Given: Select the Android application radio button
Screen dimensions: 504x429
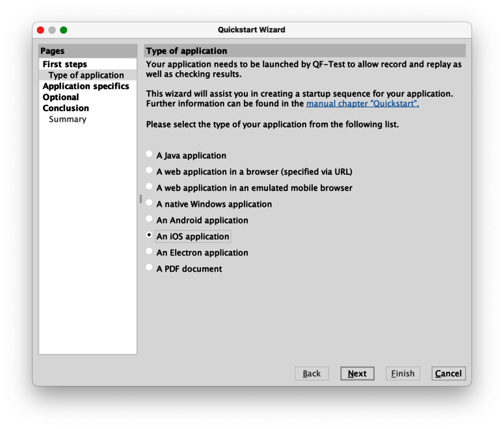Looking at the screenshot, I should point(150,220).
